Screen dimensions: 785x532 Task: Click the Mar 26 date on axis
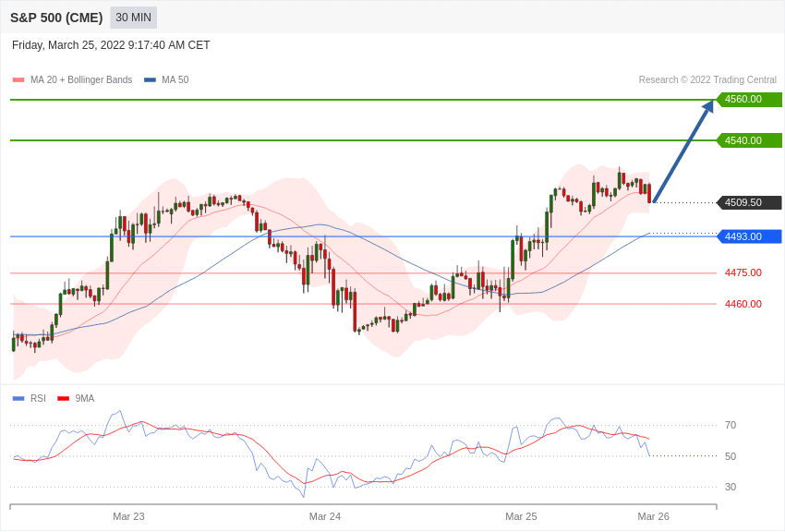[653, 516]
